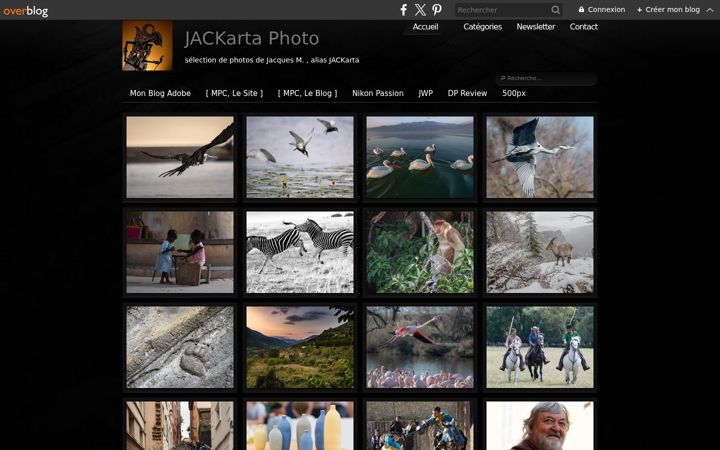Open the colorful bottles thumbnail
Viewport: 720px width, 450px height.
click(300, 426)
